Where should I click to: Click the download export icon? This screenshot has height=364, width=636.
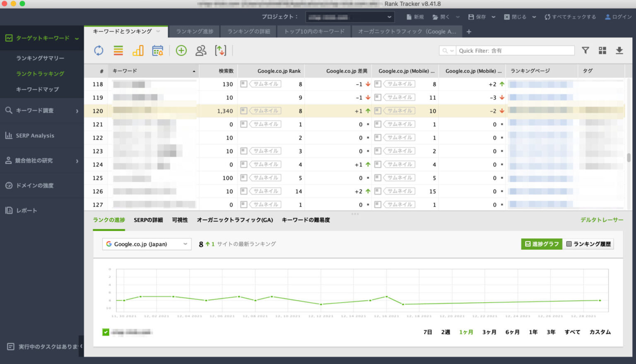(x=619, y=51)
